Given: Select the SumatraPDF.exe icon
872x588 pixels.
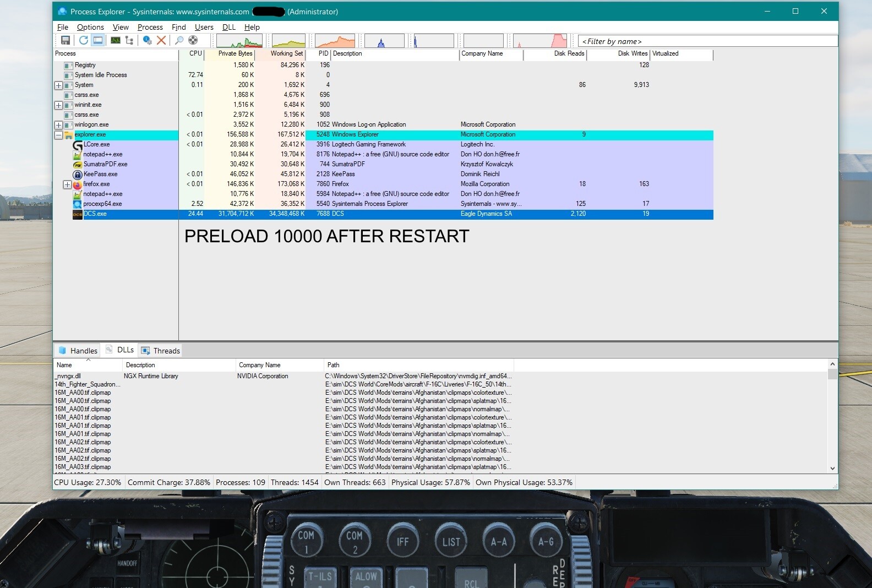Looking at the screenshot, I should pyautogui.click(x=78, y=165).
